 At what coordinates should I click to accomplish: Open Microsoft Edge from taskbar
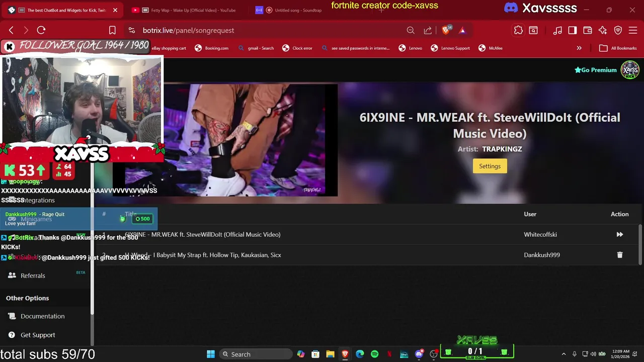coord(360,354)
